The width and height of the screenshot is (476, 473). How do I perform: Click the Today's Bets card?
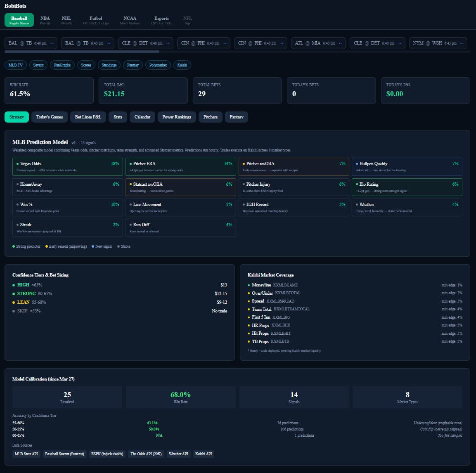pos(332,90)
